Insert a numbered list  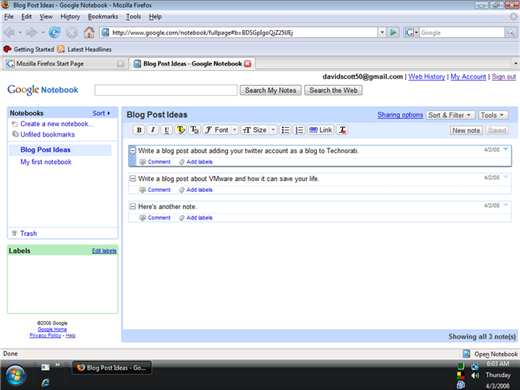pos(299,130)
